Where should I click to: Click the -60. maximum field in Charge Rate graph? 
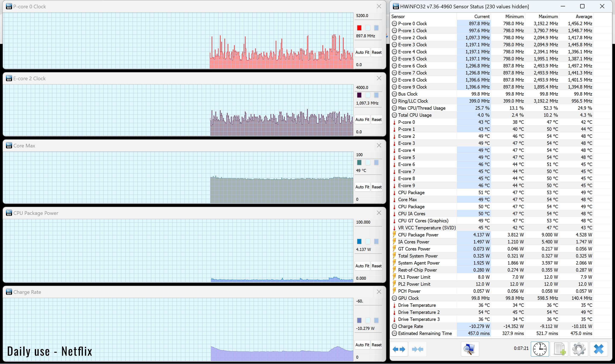tap(368, 301)
